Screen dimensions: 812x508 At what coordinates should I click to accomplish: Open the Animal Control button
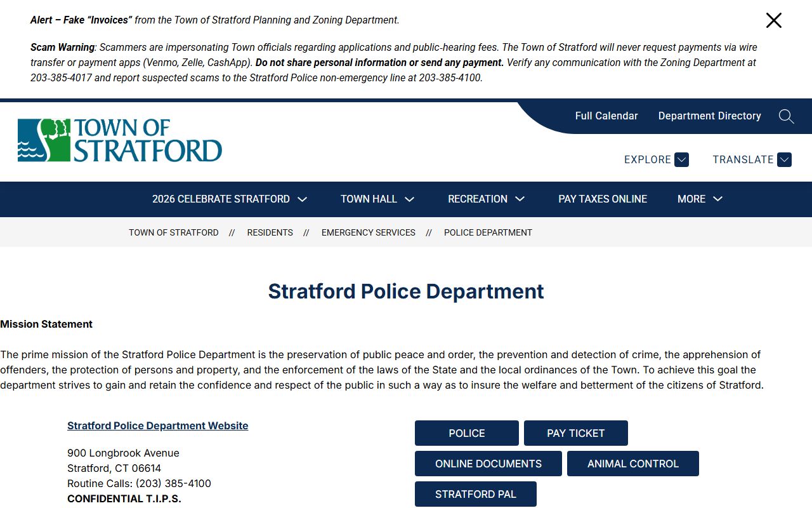[633, 464]
